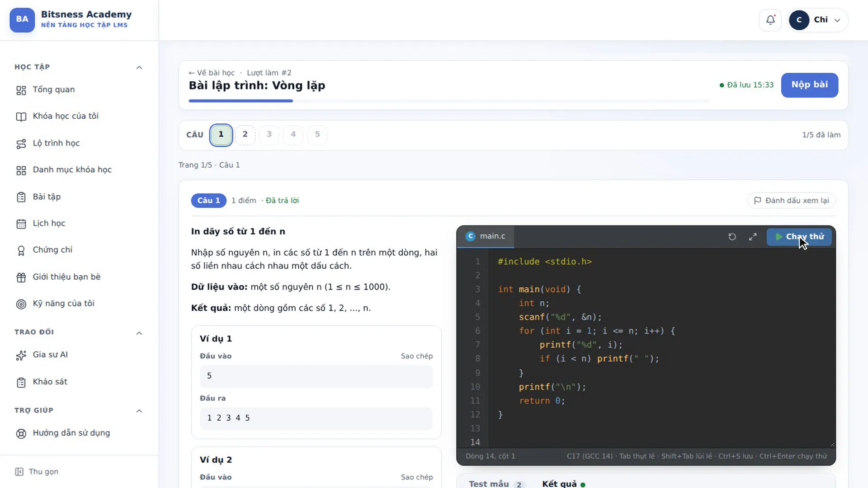Copy Ví dụ 1 input with Sao chép
This screenshot has height=488, width=868.
pyautogui.click(x=417, y=356)
